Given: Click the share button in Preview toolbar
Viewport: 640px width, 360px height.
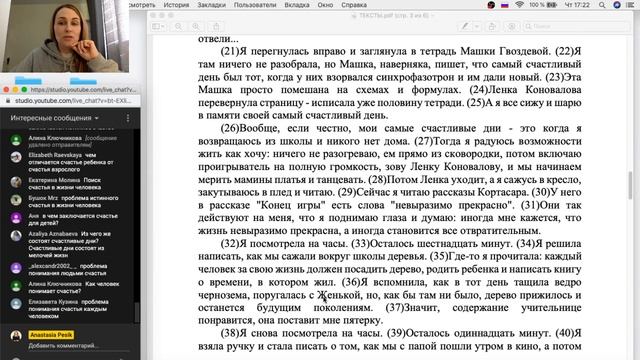Looking at the screenshot, I should 216,27.
